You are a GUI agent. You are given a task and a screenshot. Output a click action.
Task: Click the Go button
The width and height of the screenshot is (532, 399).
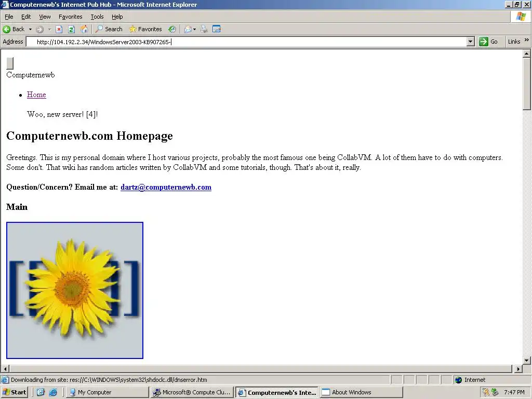point(488,42)
